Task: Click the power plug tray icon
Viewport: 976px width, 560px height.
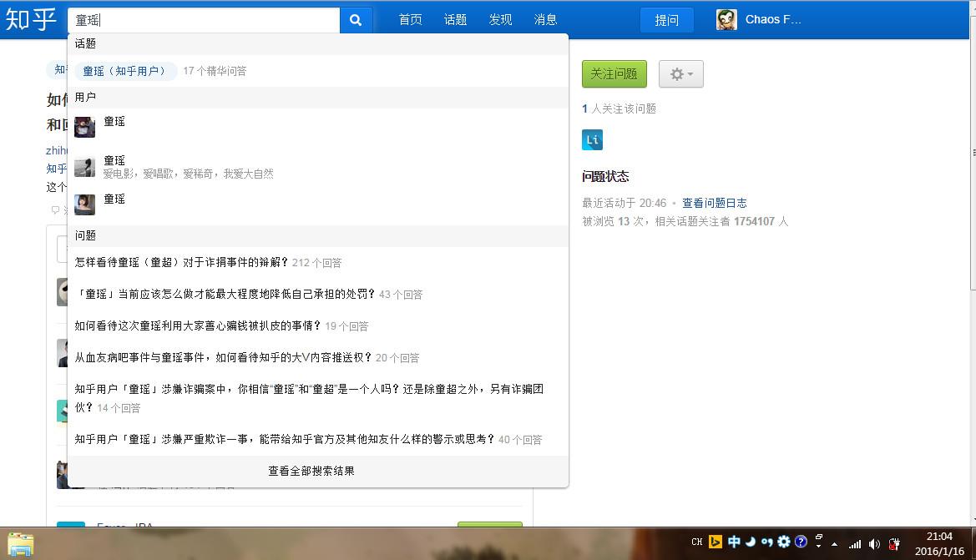Action: pos(894,544)
